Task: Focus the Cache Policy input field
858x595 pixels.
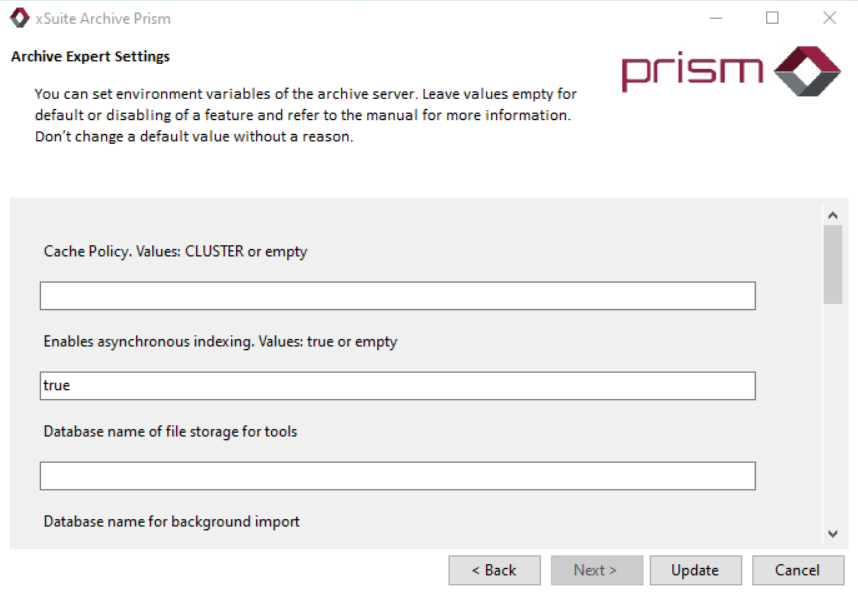Action: [x=397, y=296]
